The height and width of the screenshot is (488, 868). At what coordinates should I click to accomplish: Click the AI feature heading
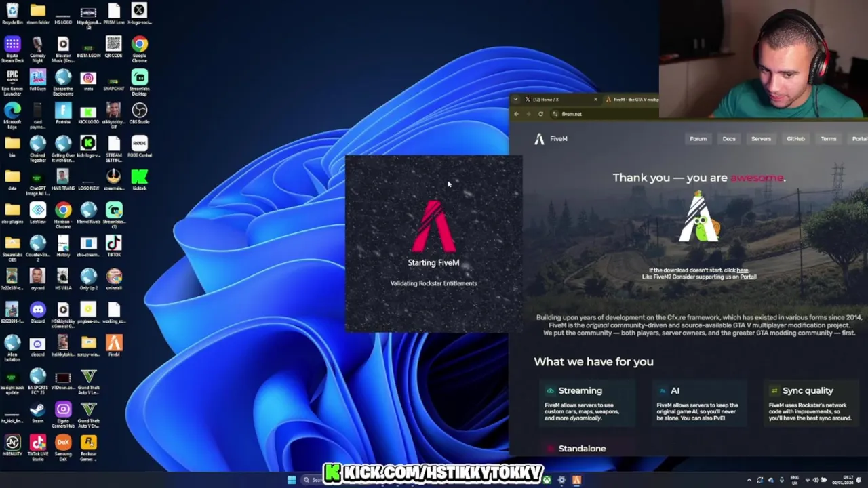[x=675, y=390]
